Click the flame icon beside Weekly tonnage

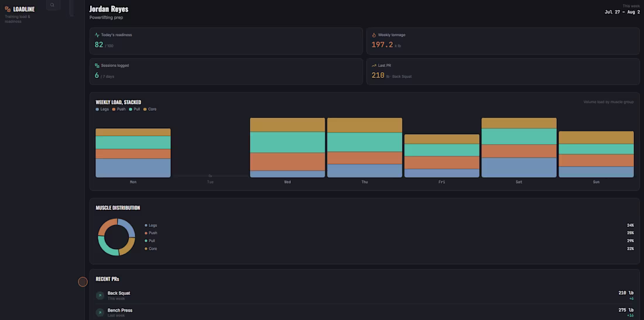point(374,35)
